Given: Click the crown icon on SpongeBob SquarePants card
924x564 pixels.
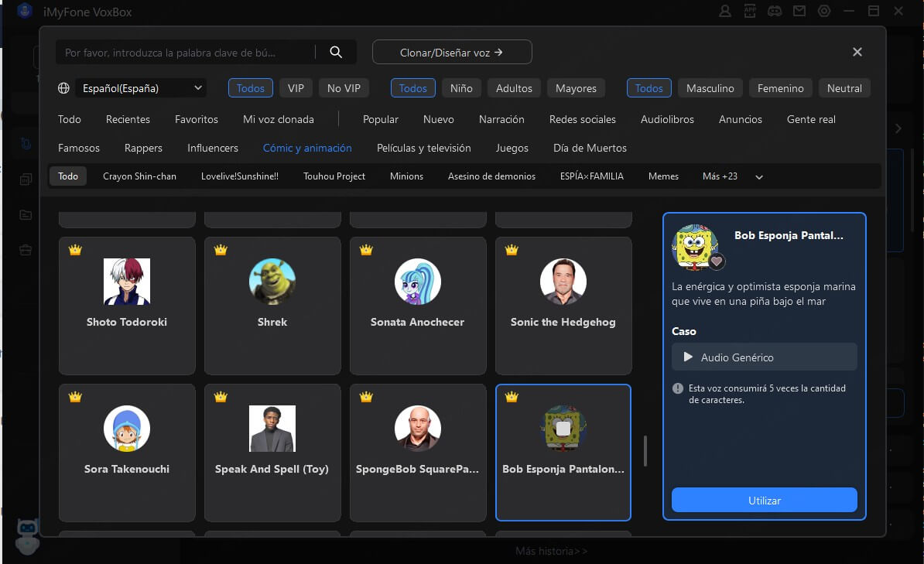Looking at the screenshot, I should coord(366,397).
